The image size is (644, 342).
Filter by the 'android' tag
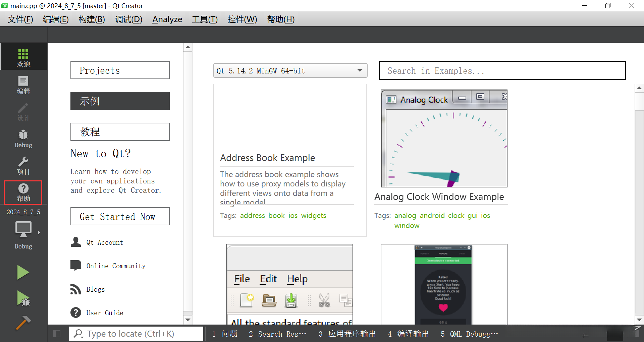point(432,216)
